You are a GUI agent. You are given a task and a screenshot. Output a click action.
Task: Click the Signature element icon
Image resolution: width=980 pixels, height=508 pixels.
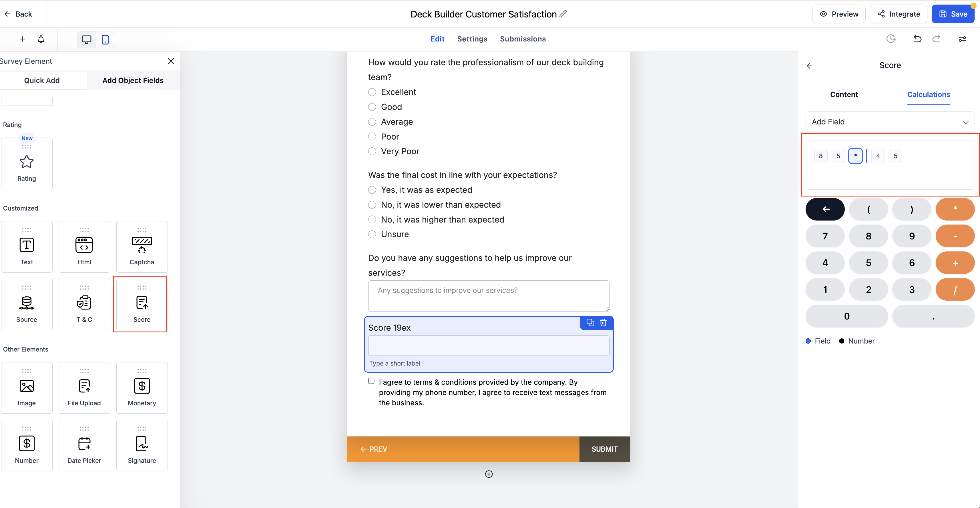[142, 444]
